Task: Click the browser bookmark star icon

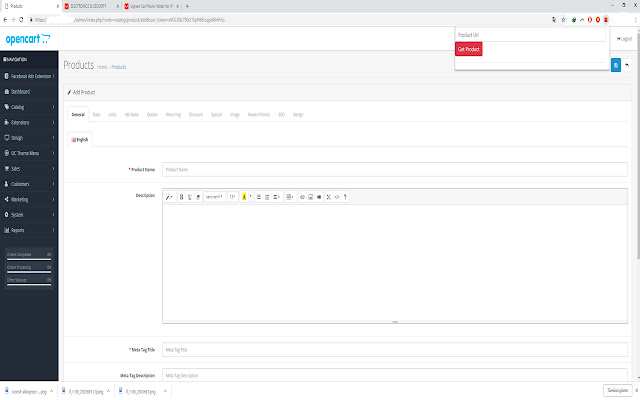Action: [x=563, y=20]
